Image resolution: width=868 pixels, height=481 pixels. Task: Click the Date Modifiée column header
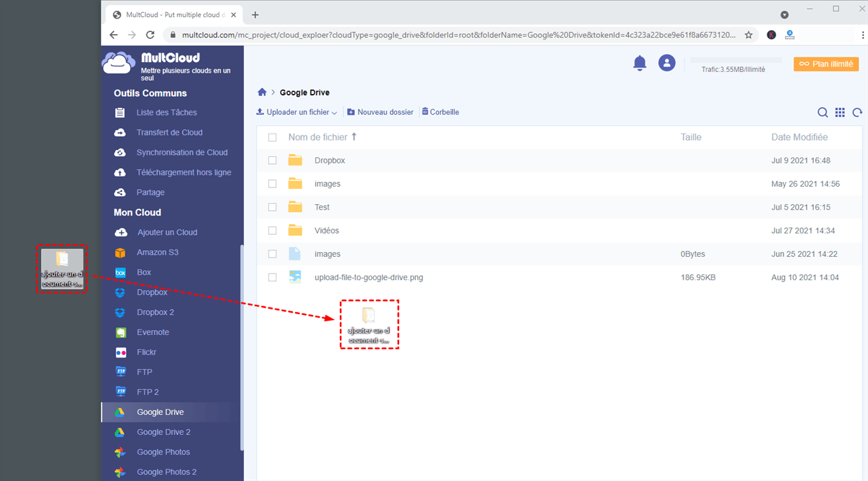(799, 137)
